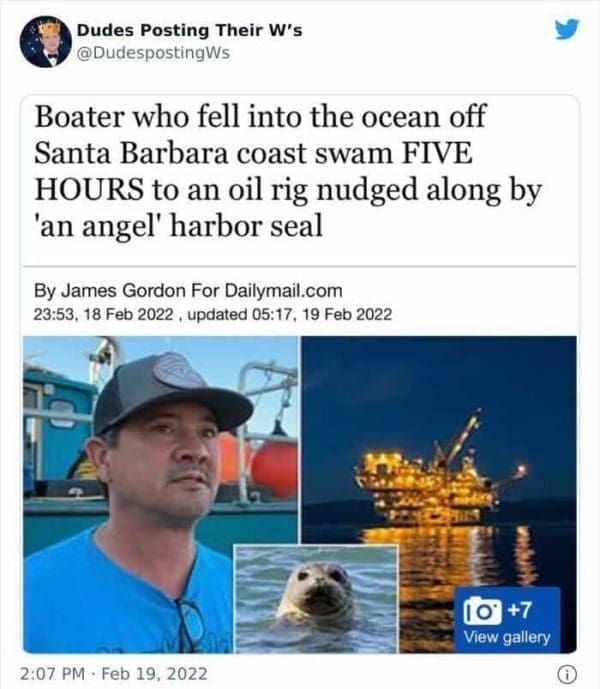Click the info icon beside the tweet date
600x689 pixels.
[x=567, y=673]
